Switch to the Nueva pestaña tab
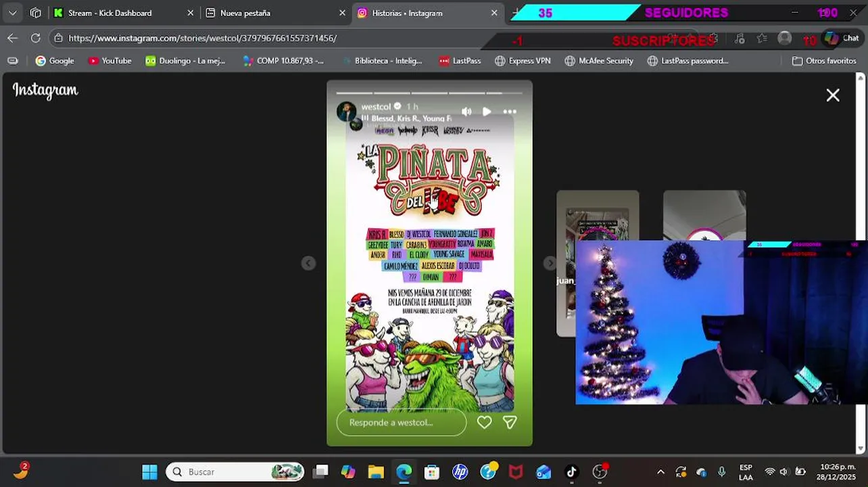This screenshot has width=868, height=487. point(245,13)
